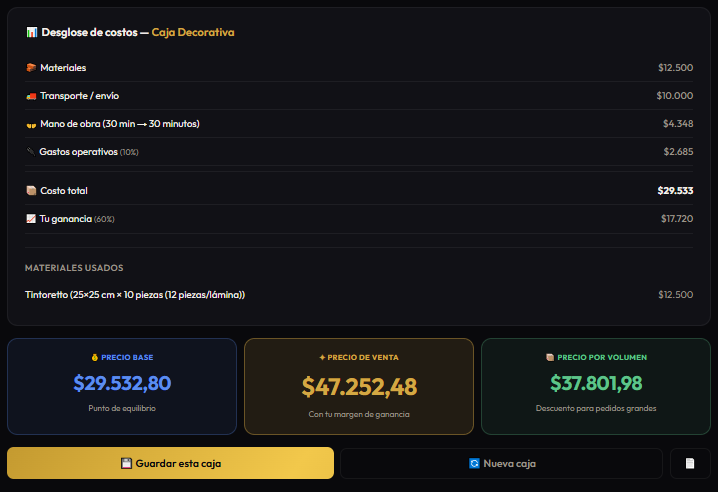Click the sparkle icon in Precio de Venta
Image resolution: width=718 pixels, height=492 pixels.
click(322, 357)
